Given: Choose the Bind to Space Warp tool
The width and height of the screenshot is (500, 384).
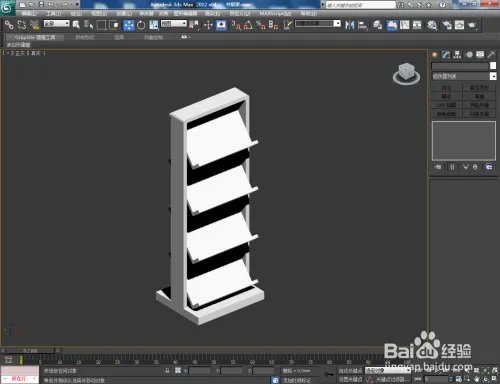Looking at the screenshot, I should (x=34, y=25).
